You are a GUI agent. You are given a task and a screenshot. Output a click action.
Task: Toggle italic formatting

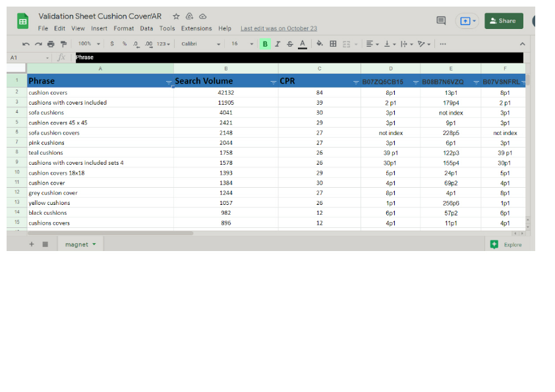(x=277, y=44)
